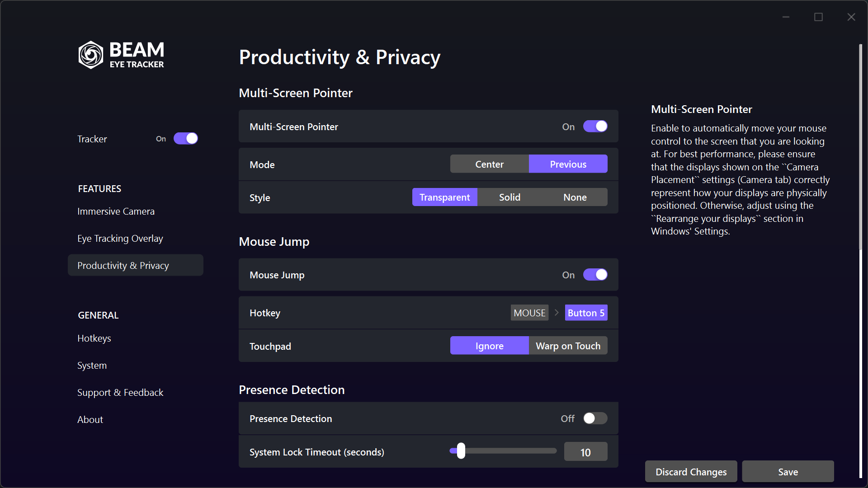Click the Style row label
868x488 pixels.
tap(259, 198)
